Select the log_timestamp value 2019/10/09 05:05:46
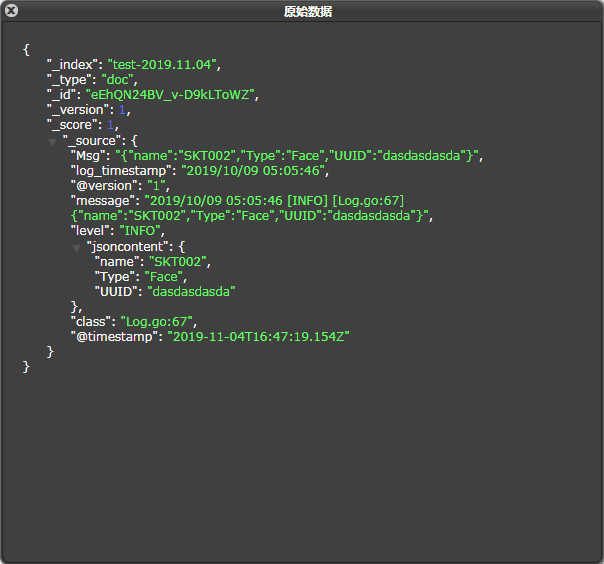Image resolution: width=604 pixels, height=564 pixels. tap(253, 171)
